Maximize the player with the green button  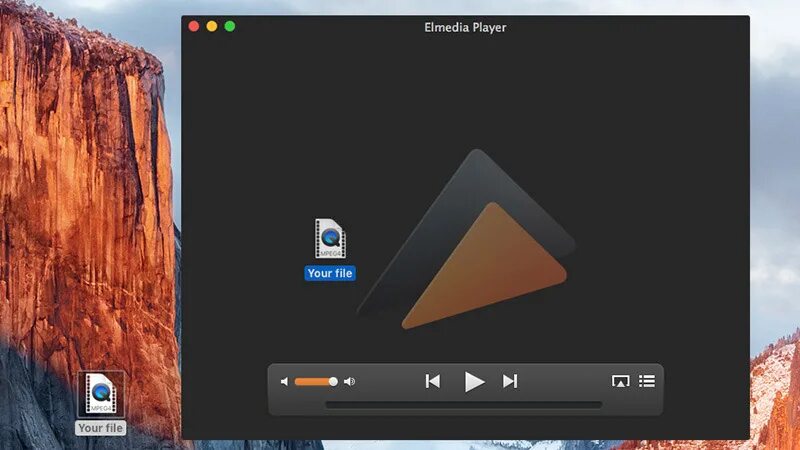(x=230, y=27)
